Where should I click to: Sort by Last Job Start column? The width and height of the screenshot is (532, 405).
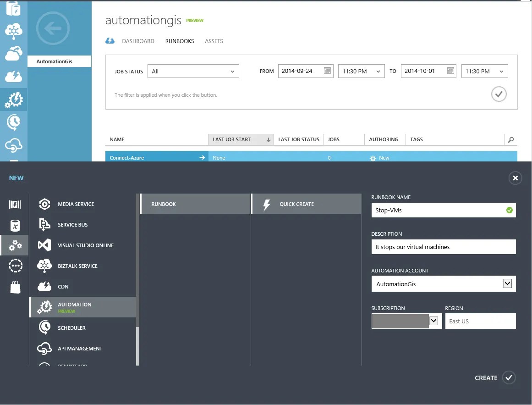pos(241,139)
